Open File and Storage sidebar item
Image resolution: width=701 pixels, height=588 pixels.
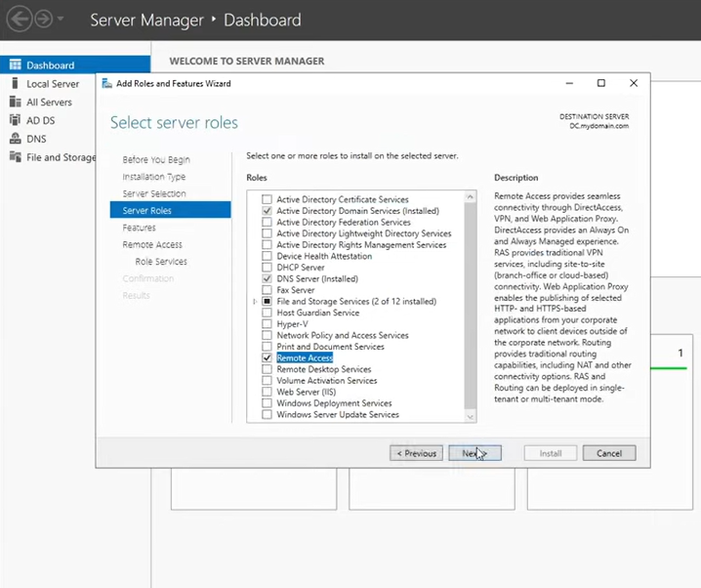click(x=61, y=157)
